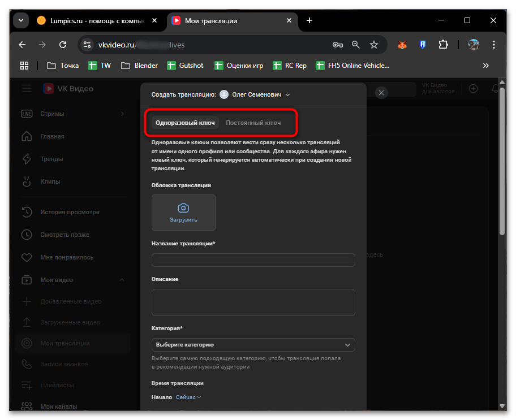This screenshot has height=420, width=516.
Task: Click the Описание text area
Action: point(253,302)
